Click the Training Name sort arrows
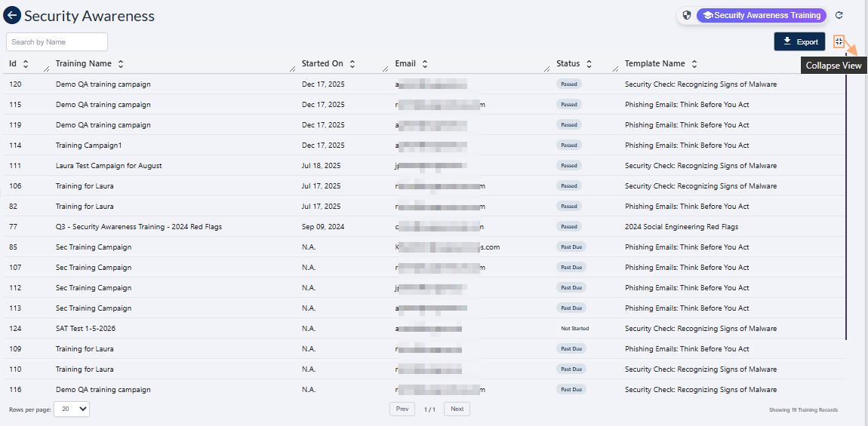868x426 pixels. click(x=121, y=64)
